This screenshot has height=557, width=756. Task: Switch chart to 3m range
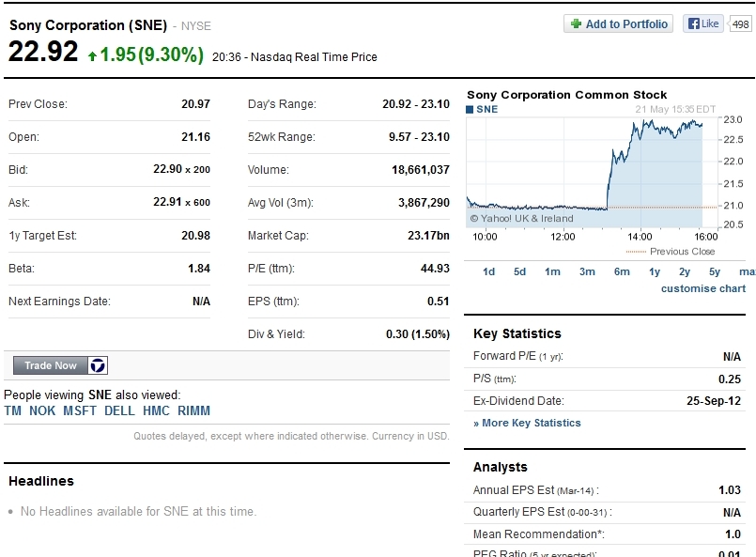coord(587,272)
